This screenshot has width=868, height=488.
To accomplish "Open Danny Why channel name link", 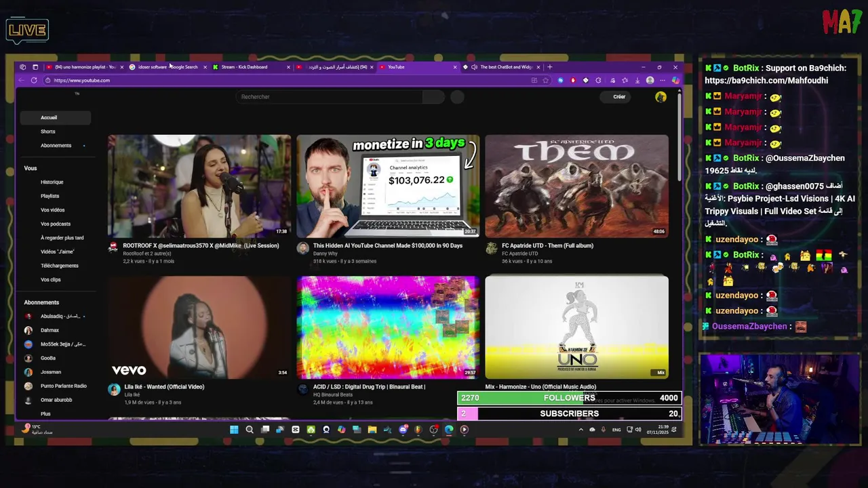I will point(325,253).
